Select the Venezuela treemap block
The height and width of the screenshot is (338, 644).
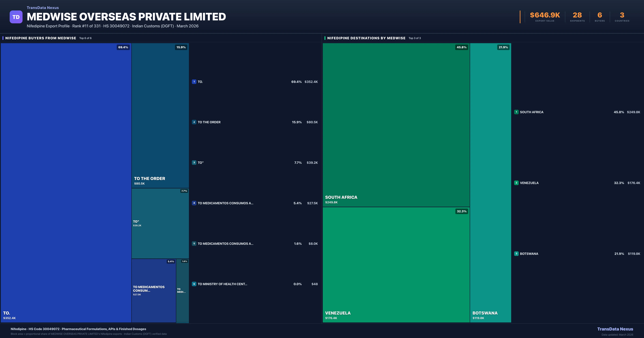[x=396, y=265]
